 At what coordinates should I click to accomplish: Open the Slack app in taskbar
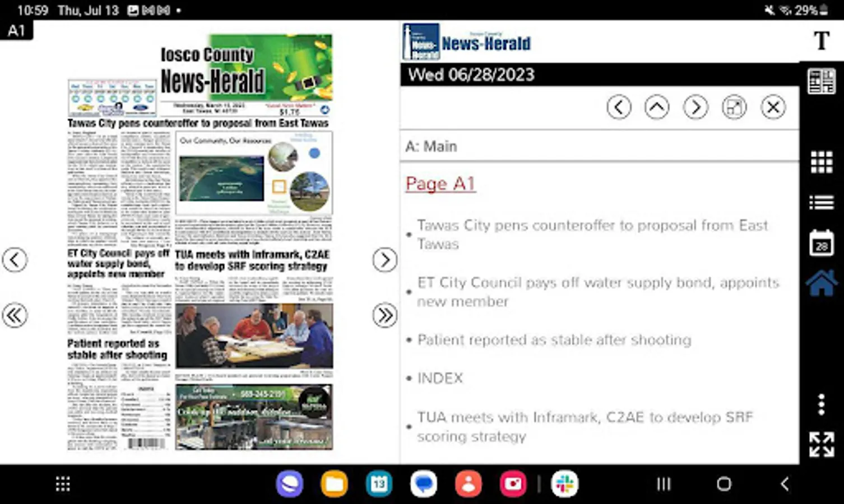tap(565, 484)
